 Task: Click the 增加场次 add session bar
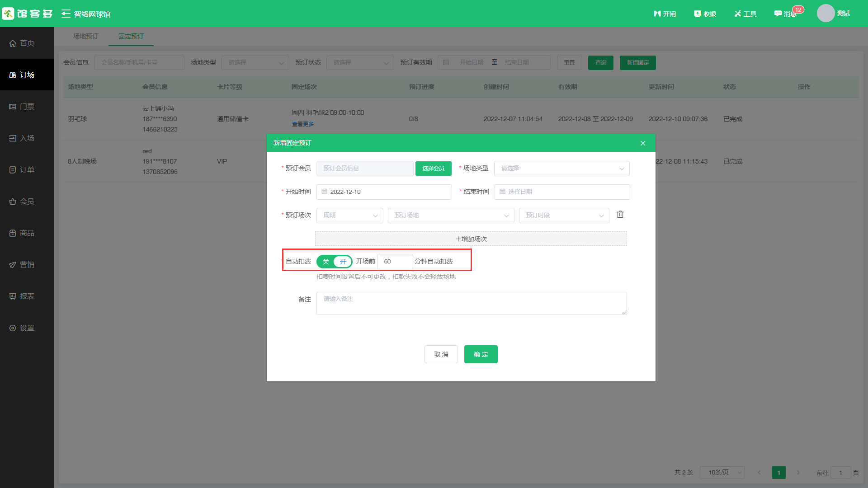(x=471, y=239)
